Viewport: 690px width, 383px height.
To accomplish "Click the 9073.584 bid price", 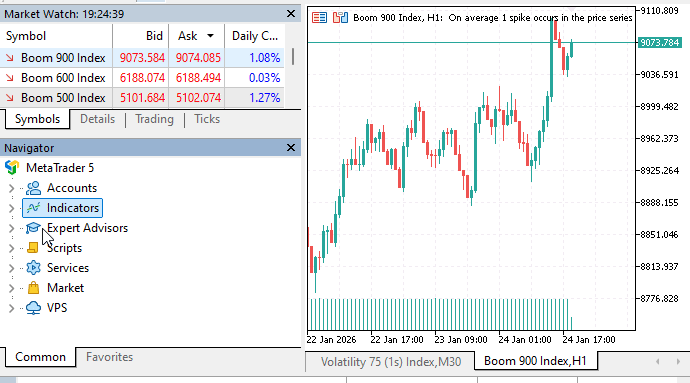I will 142,58.
